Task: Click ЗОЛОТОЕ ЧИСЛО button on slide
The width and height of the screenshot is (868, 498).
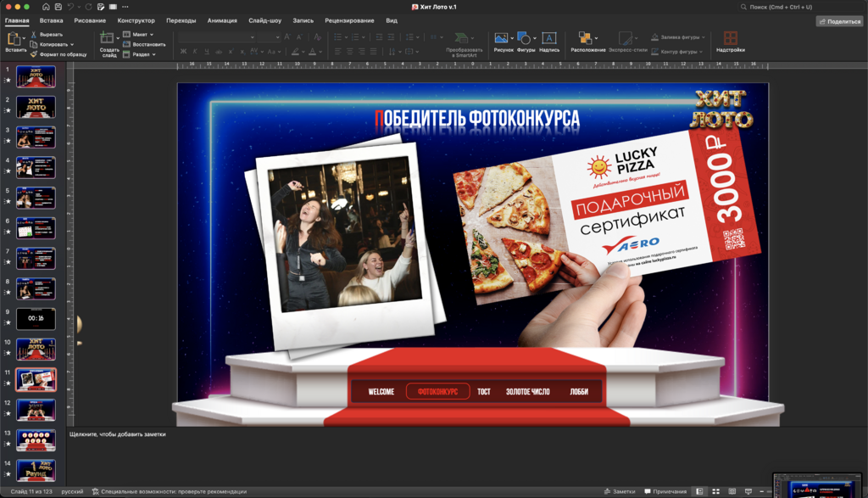Action: [527, 392]
